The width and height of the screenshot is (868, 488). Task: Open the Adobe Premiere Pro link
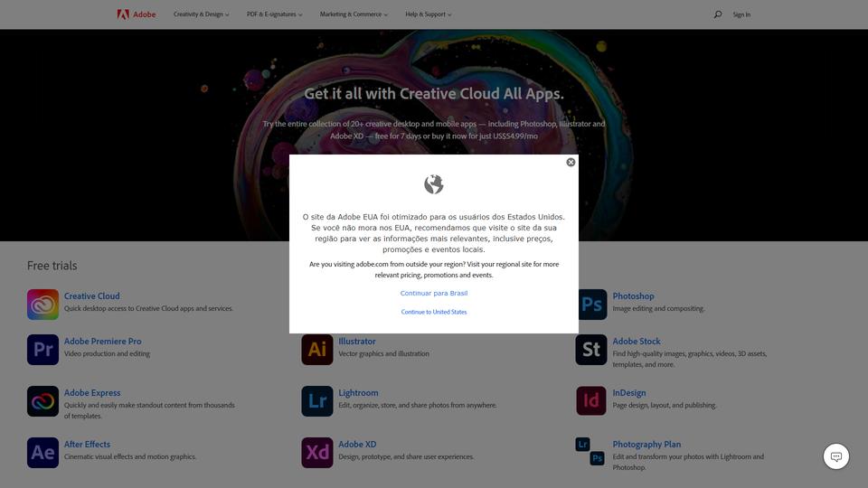coord(102,342)
